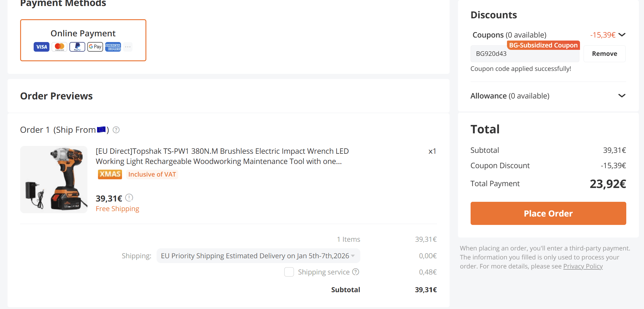The image size is (644, 309).
Task: Click the Place Order button
Action: 548,214
